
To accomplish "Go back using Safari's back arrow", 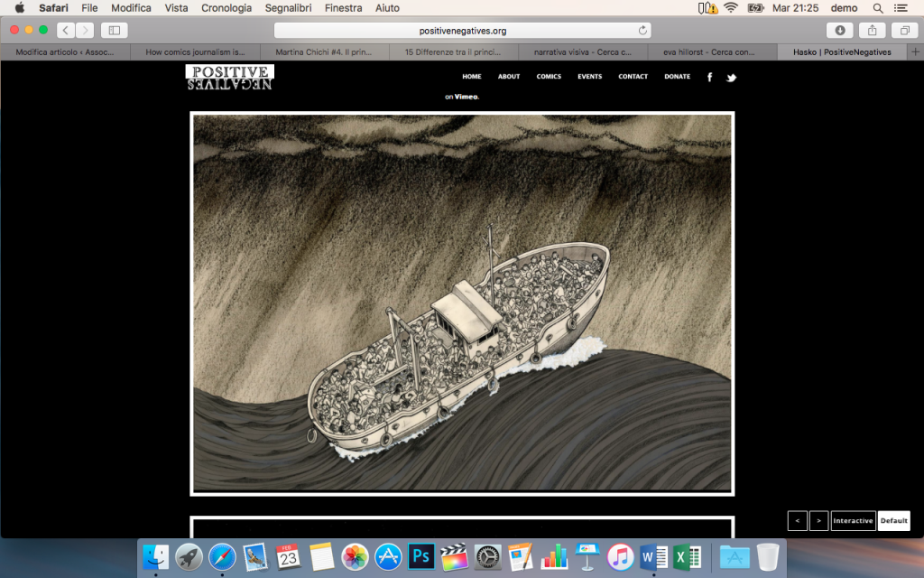I will 66,30.
